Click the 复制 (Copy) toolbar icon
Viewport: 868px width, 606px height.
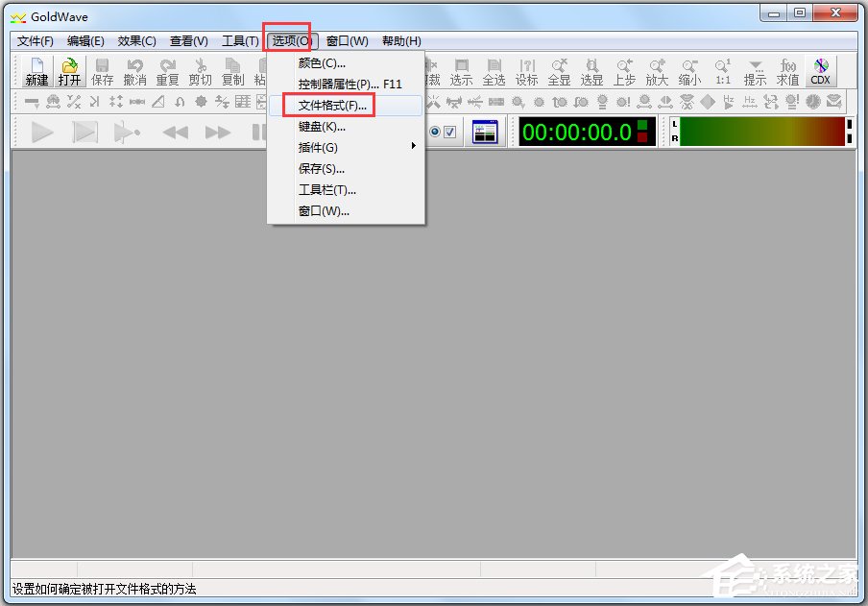pos(233,71)
